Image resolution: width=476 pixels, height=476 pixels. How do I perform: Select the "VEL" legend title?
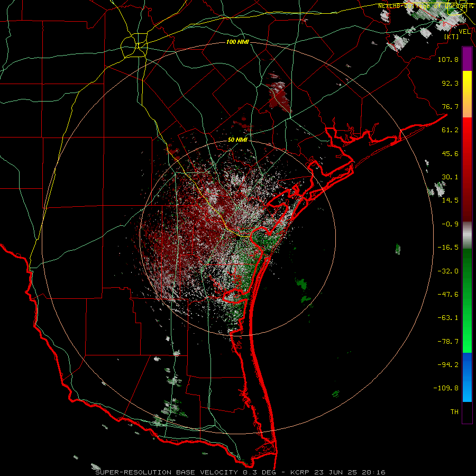point(464,31)
